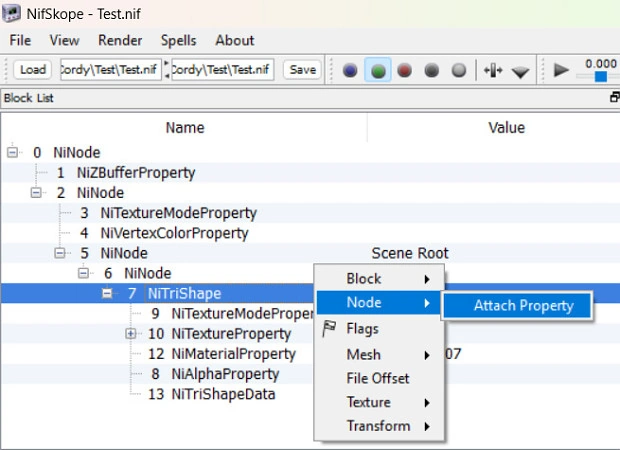620x450 pixels.
Task: Click the NifSkope application icon in title bar
Action: (x=11, y=13)
